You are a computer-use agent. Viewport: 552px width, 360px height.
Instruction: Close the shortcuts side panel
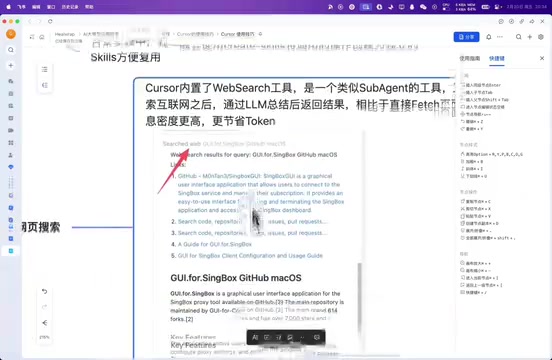(542, 58)
